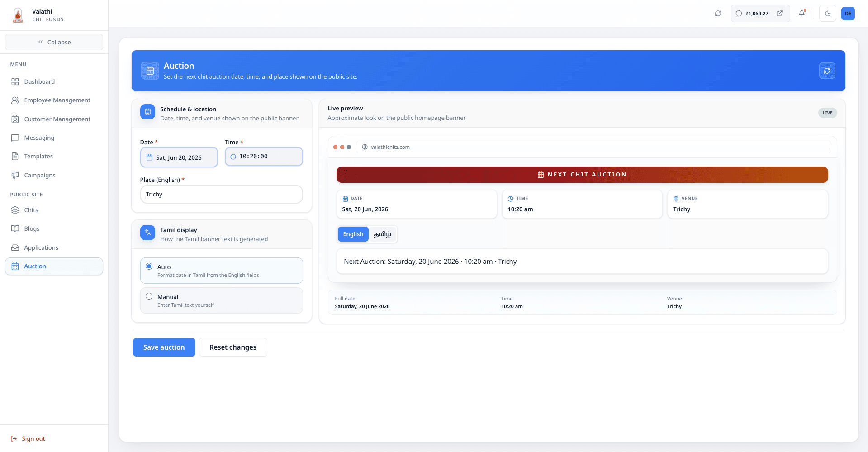This screenshot has width=868, height=452.
Task: Open the notifications bell
Action: click(802, 14)
